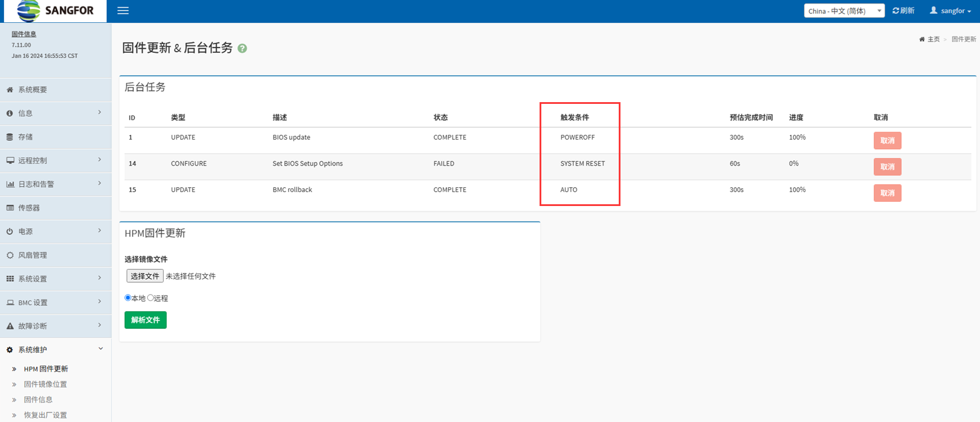This screenshot has width=980, height=422.
Task: Expand the 电源 power menu
Action: click(x=25, y=232)
